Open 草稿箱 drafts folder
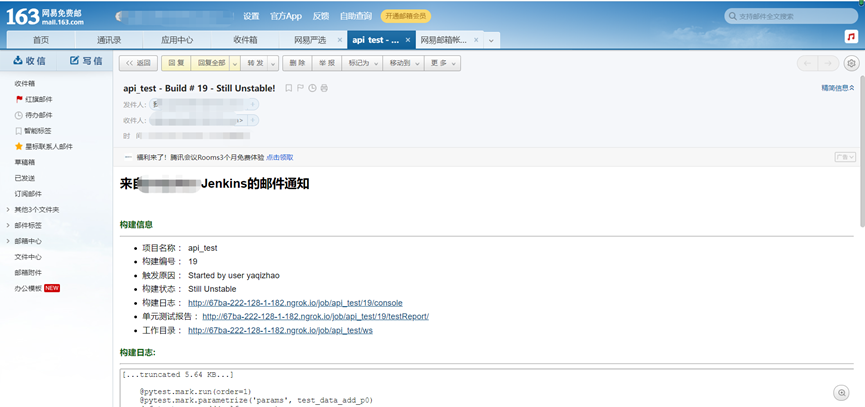Viewport: 865px width, 407px height. point(25,162)
